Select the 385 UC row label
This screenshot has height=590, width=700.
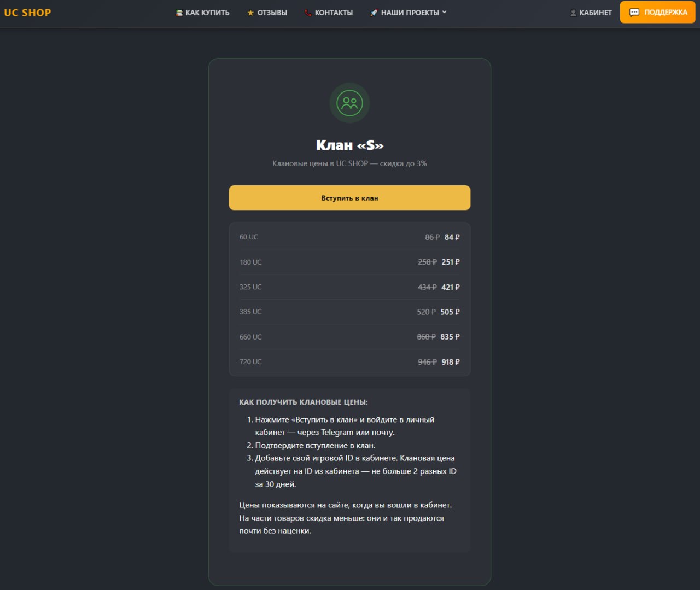[250, 312]
